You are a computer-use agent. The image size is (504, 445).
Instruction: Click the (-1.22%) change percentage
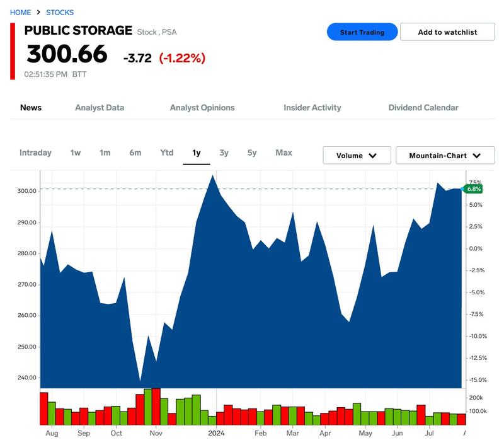pyautogui.click(x=182, y=58)
